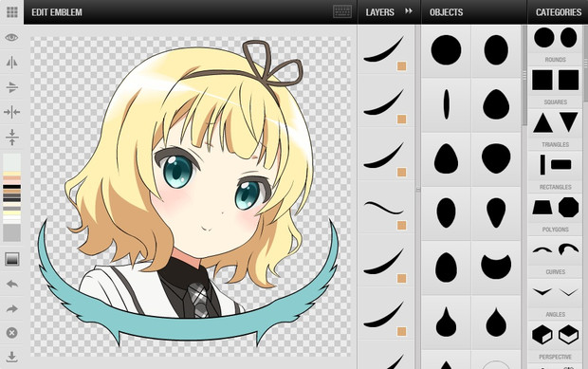Choose the Rounds category
Viewport: 588px width, 369px height.
[x=556, y=45]
